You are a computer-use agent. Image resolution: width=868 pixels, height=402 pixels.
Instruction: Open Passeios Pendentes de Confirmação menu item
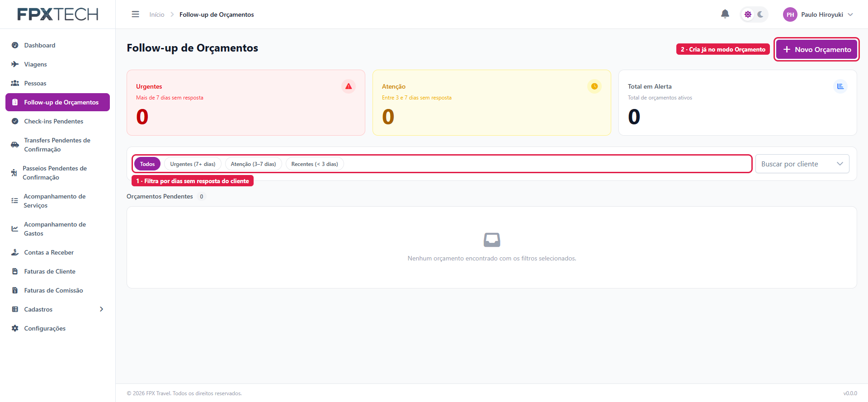pos(57,173)
